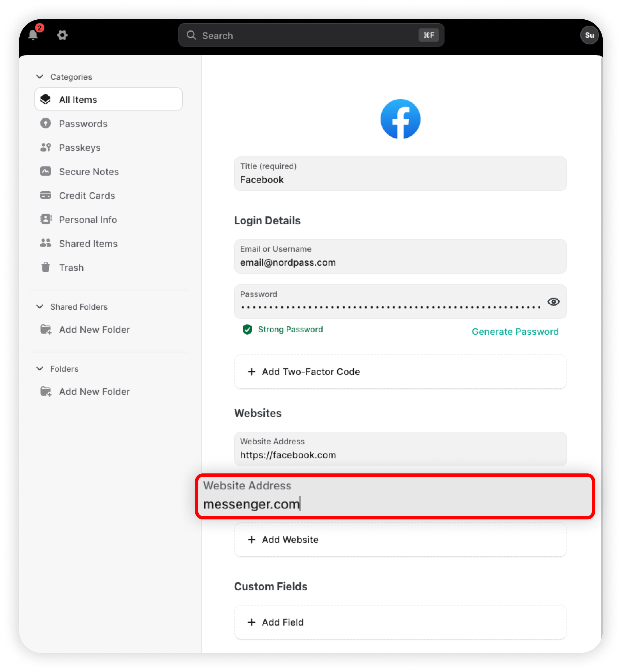Click the Facebook logo icon
Viewport: 622px width, 672px height.
[400, 119]
